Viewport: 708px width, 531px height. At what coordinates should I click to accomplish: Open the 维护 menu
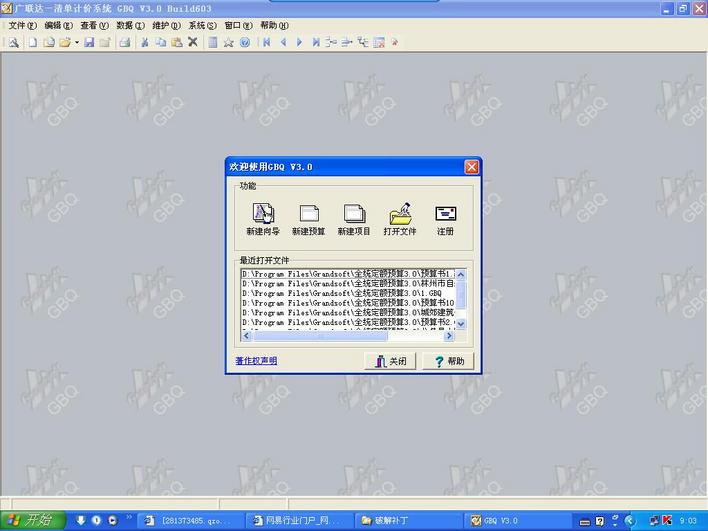point(167,25)
